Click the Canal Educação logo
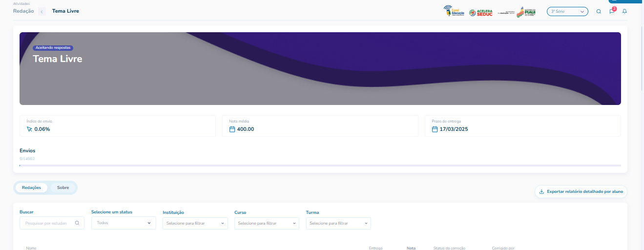 (454, 11)
